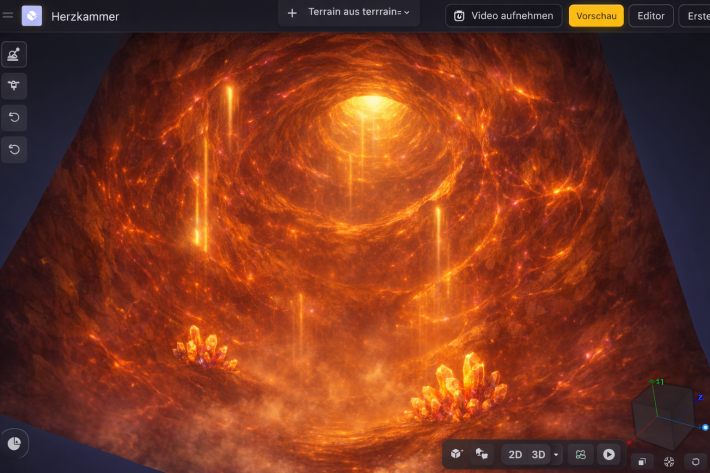This screenshot has width=710, height=473.
Task: Click the lowest circular-arrow icon in left tool column
Action: pos(14,149)
